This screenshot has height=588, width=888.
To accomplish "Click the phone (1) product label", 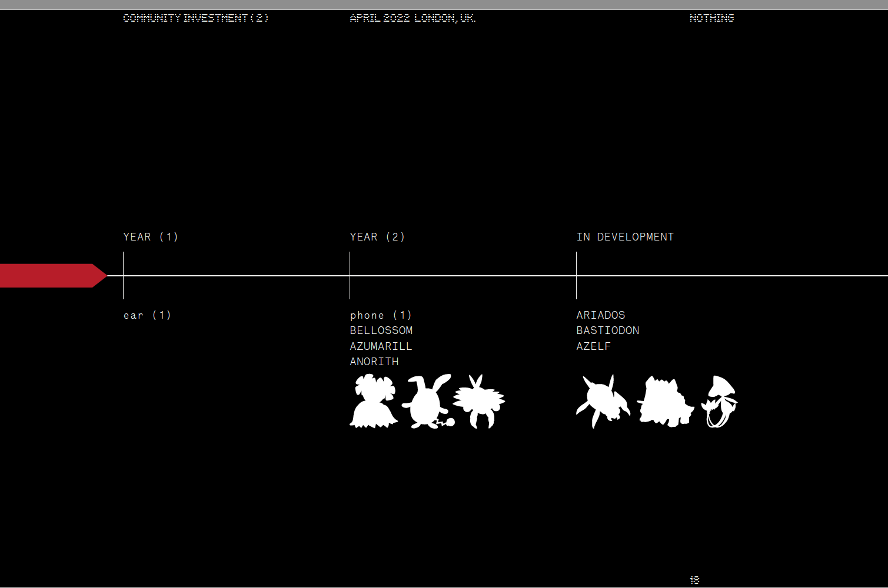I will 381,315.
